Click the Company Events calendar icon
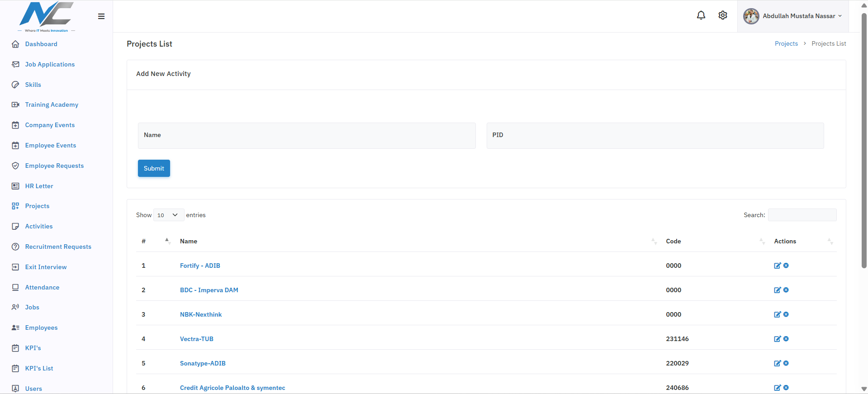This screenshot has height=394, width=868. 15,125
